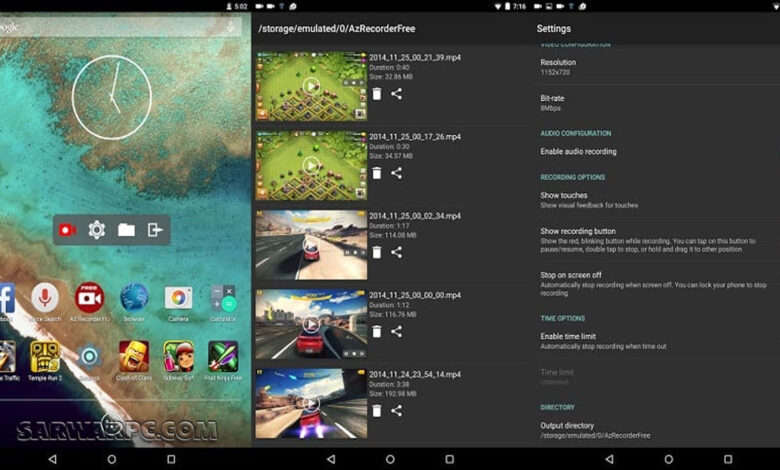The width and height of the screenshot is (780, 470).
Task: Play thumbnail of 2014_11_25_00_21_39.mp4
Action: coord(311,86)
